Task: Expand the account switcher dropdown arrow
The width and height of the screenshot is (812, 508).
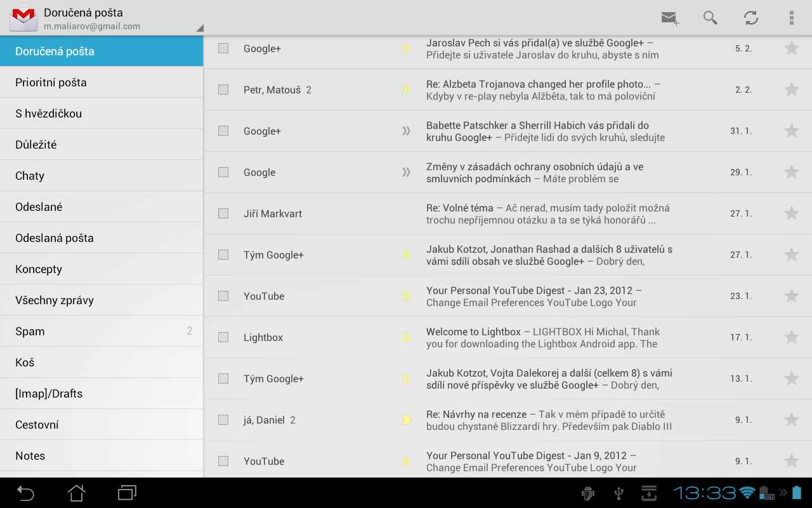Action: pos(200,28)
